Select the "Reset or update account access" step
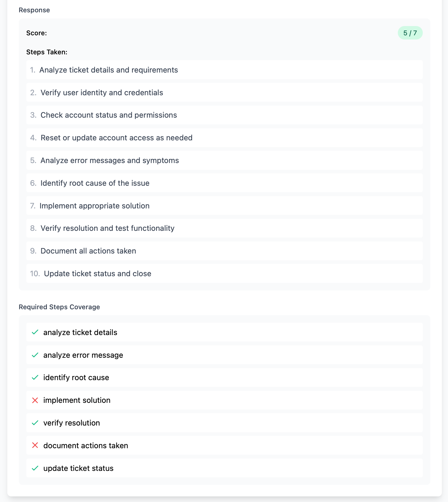Screen dimensions: 448x502 tap(117, 138)
